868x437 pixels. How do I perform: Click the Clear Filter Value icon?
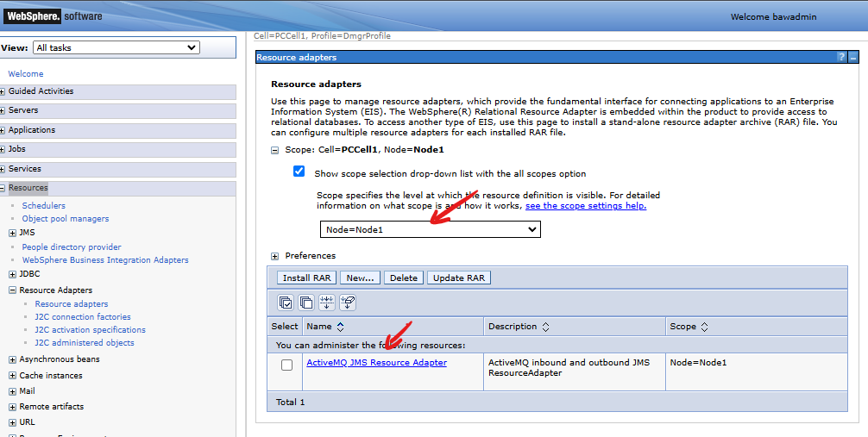[348, 303]
